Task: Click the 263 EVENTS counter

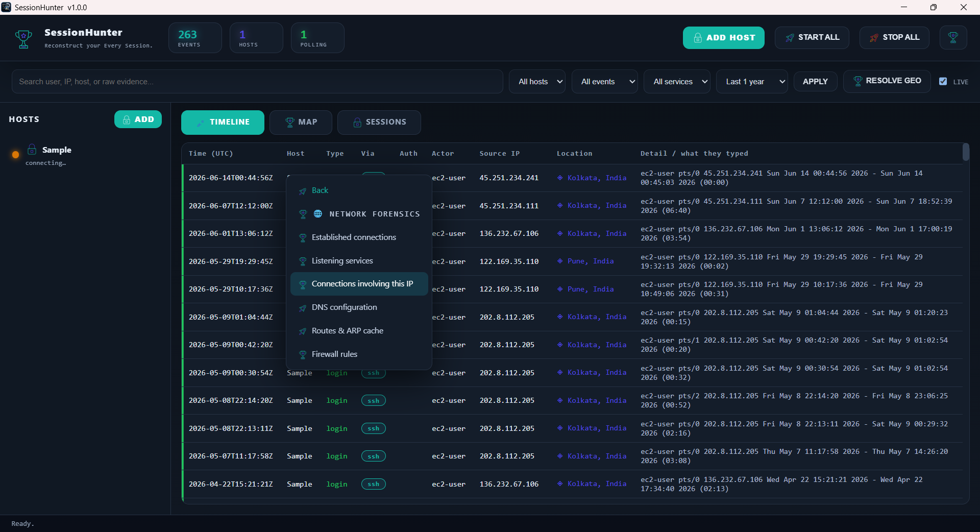Action: [x=195, y=38]
